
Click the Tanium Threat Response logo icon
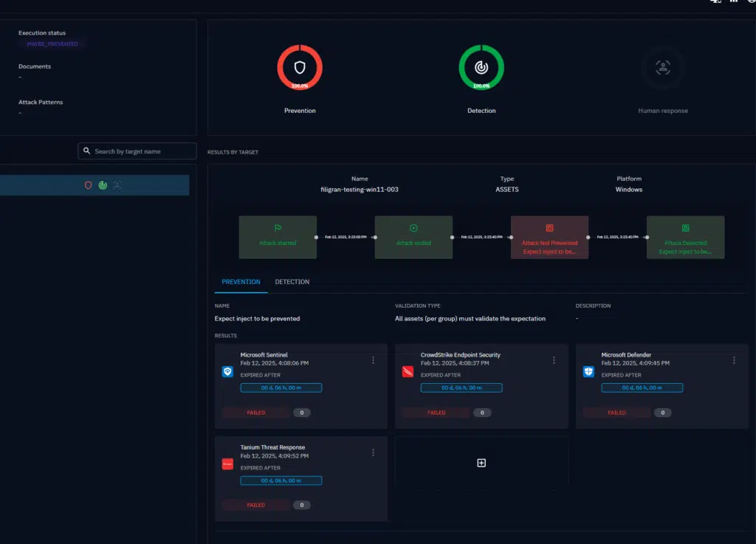click(x=227, y=464)
